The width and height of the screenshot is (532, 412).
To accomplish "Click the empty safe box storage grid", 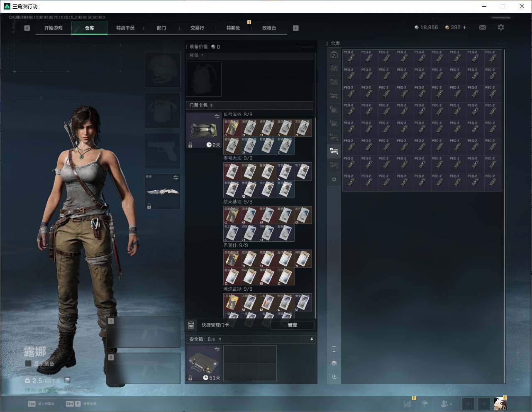I will 250,363.
